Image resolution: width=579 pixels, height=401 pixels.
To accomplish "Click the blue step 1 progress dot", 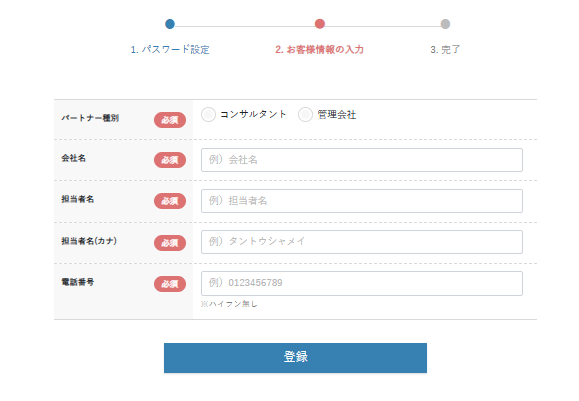I will (170, 24).
